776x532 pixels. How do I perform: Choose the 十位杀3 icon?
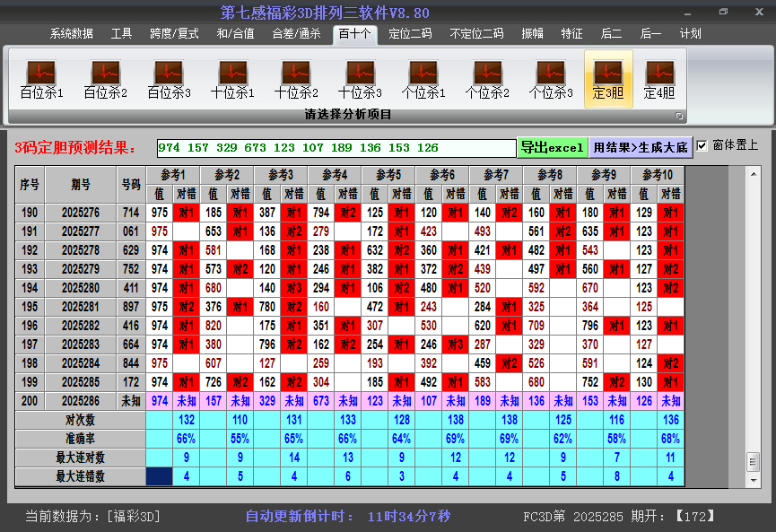point(360,80)
